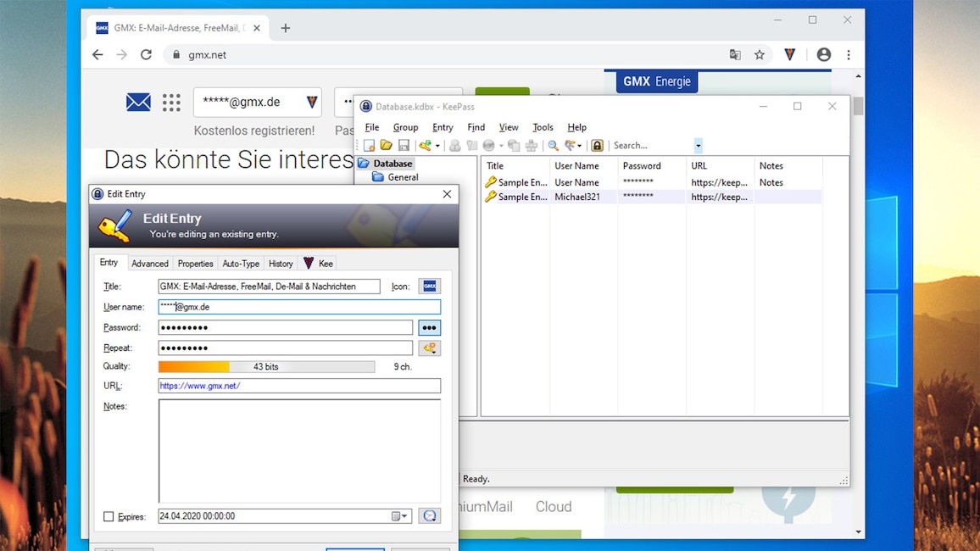Click the New Database toolbar icon
Screen dimensions: 980x551
[369, 146]
